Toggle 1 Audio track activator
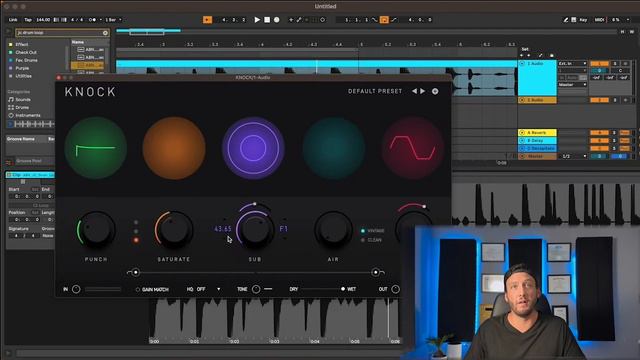 [x=599, y=64]
